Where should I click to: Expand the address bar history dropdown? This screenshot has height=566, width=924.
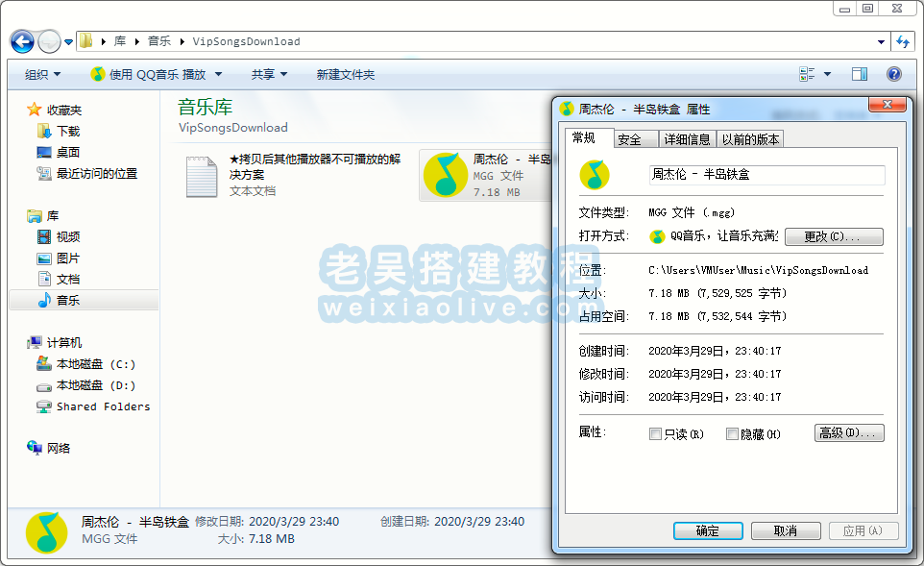(881, 42)
